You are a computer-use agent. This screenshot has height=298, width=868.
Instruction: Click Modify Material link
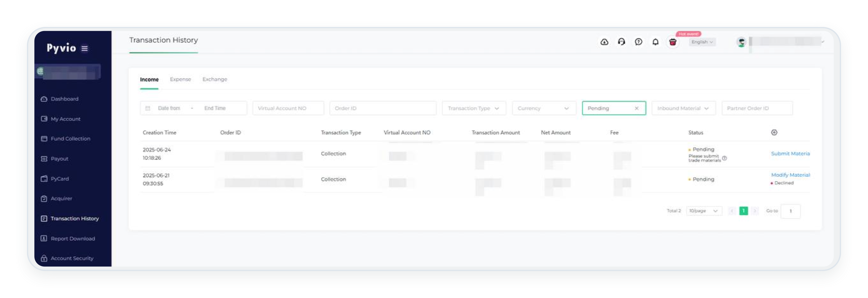tap(790, 175)
